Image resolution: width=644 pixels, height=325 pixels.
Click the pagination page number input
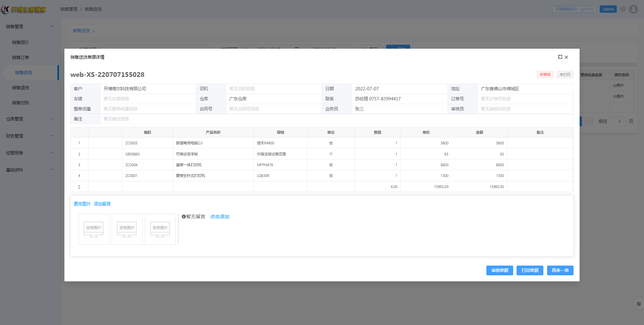[618, 121]
